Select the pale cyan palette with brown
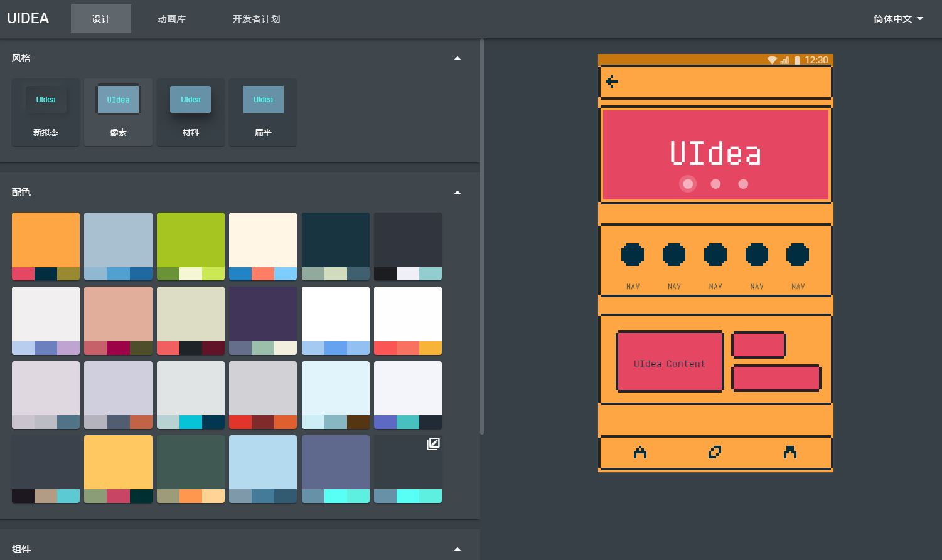The width and height of the screenshot is (942, 560). tap(336, 395)
